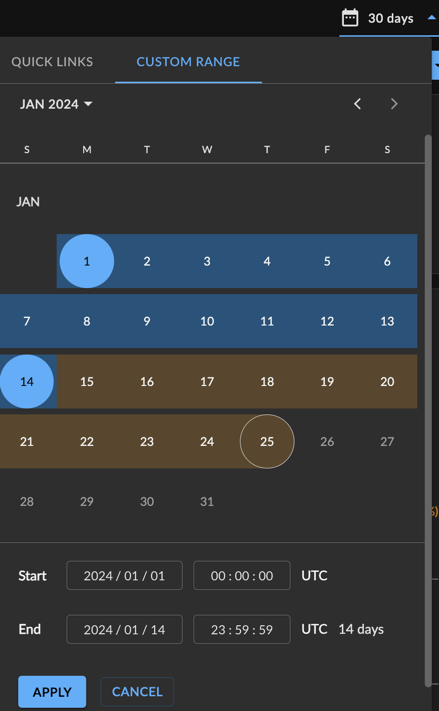Select January 6 on the calendar
The image size is (439, 711).
coord(387,261)
